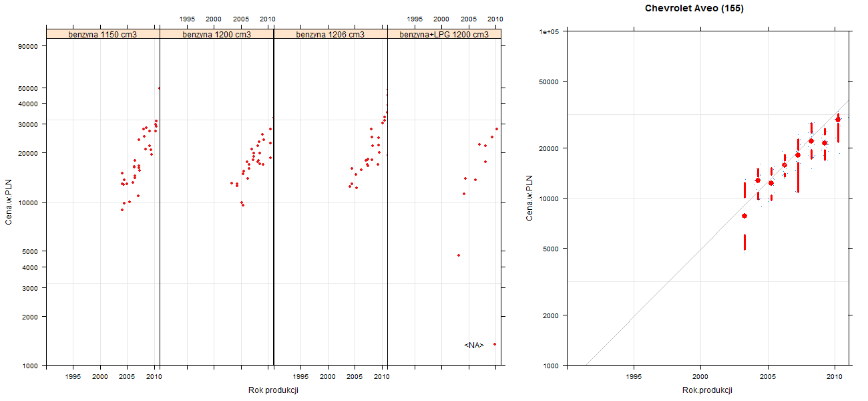This screenshot has height=401, width=868.
Task: Click '1995' on the Aveo plot x-axis
Action: [x=634, y=377]
